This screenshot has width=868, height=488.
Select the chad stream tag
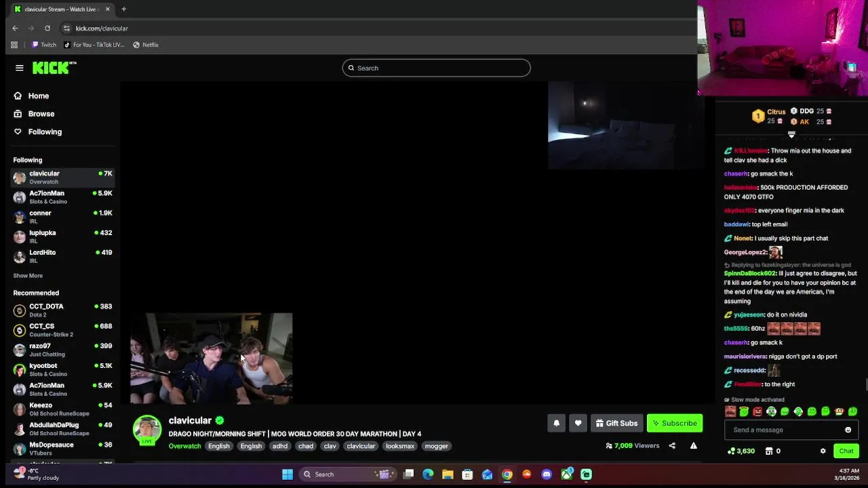pos(306,446)
